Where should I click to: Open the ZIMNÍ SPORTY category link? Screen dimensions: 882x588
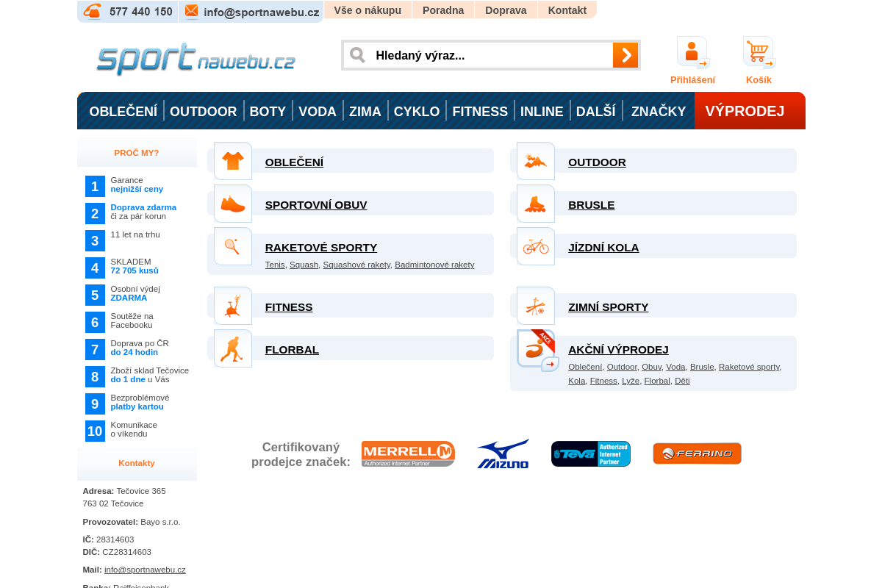pos(608,307)
